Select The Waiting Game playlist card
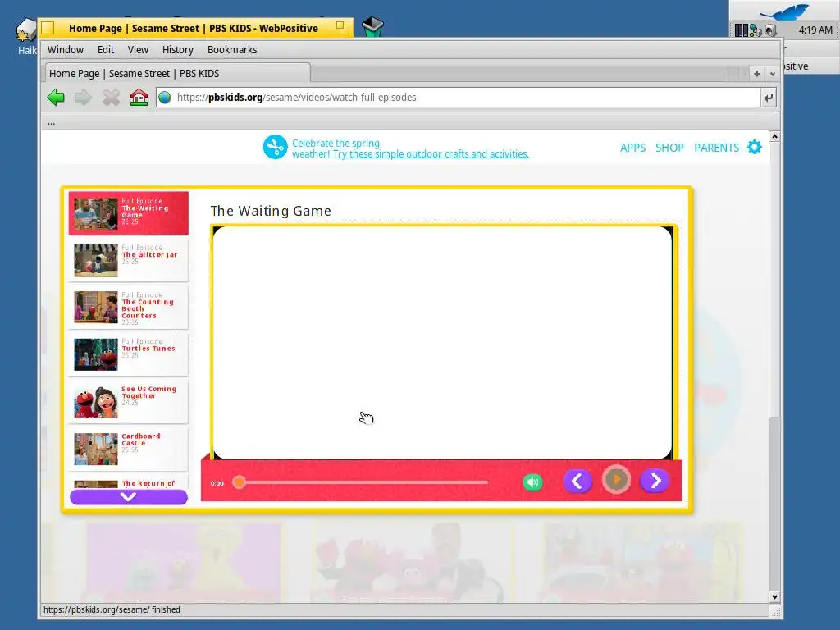The image size is (840, 630). click(x=129, y=213)
